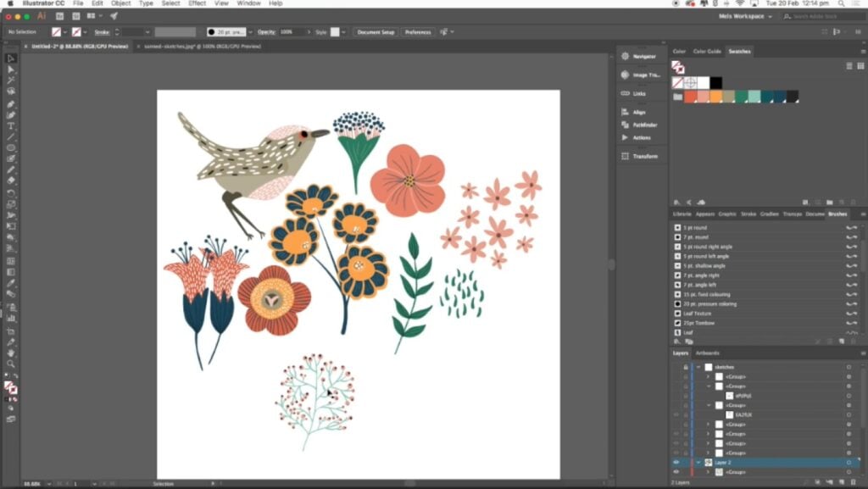Pick the orange swatch in Swatches panel

point(715,97)
